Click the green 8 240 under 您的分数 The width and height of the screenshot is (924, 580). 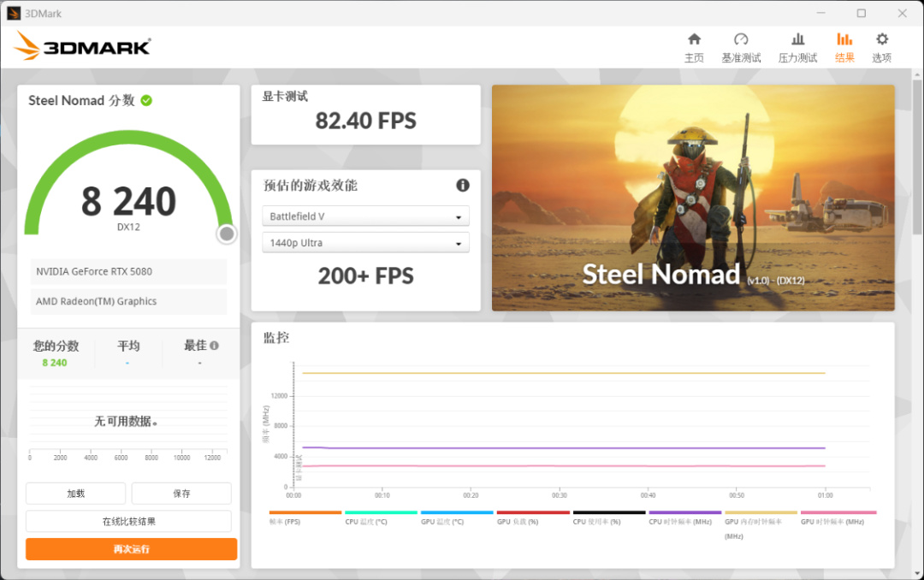click(x=54, y=363)
